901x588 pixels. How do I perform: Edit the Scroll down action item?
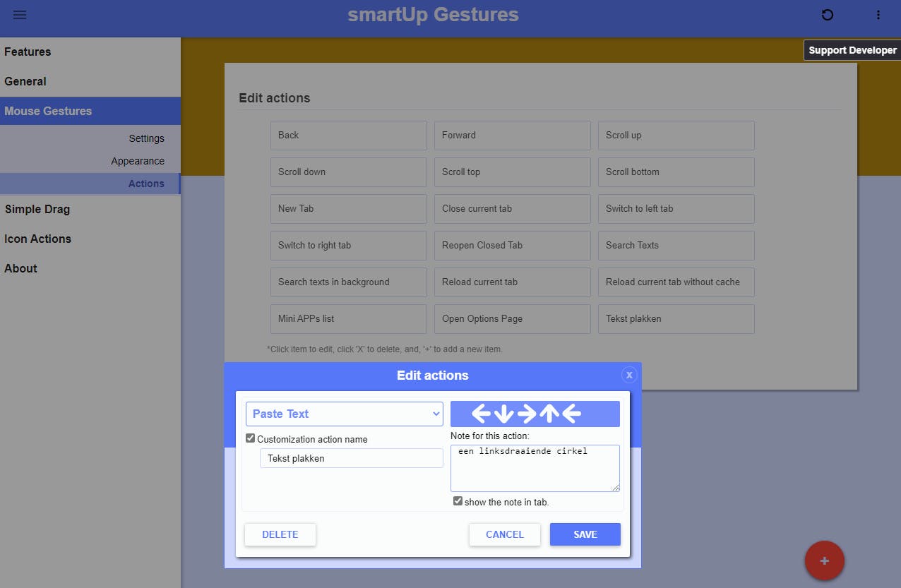pos(349,172)
